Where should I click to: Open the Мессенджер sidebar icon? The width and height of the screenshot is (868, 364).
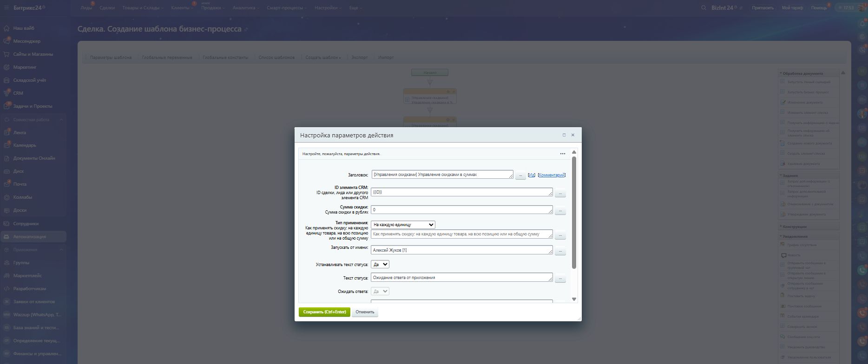coord(7,41)
